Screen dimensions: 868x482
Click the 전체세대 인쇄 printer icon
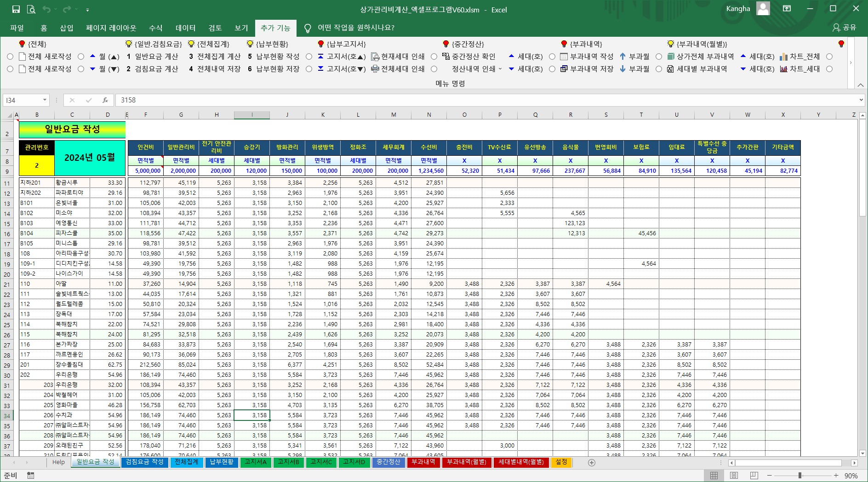pos(375,69)
